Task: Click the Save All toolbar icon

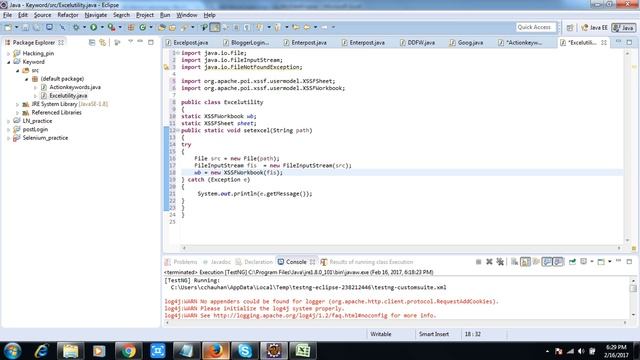Action: click(37, 27)
